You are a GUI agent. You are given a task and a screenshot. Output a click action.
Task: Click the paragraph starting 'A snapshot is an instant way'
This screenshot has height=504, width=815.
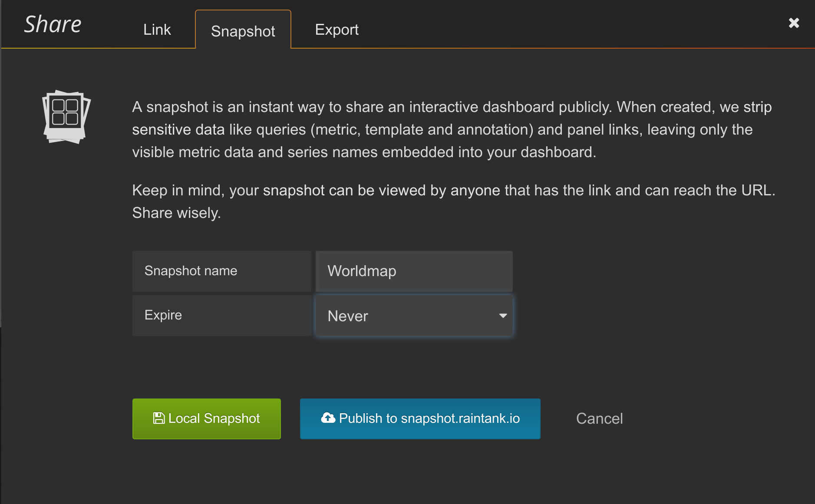[x=452, y=129]
